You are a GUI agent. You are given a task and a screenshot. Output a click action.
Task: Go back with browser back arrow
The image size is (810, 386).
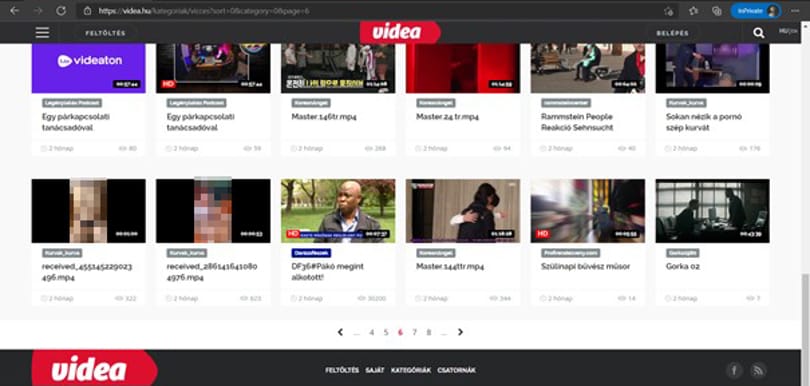(14, 10)
